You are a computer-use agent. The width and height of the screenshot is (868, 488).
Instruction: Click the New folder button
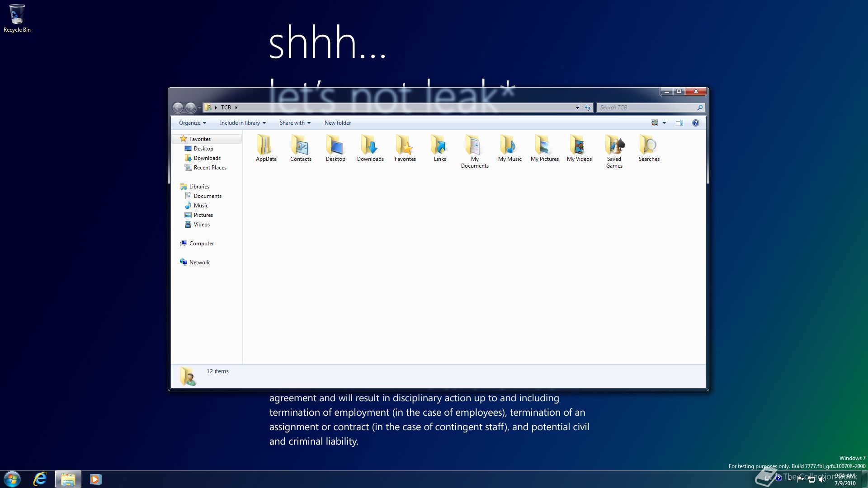(x=338, y=123)
